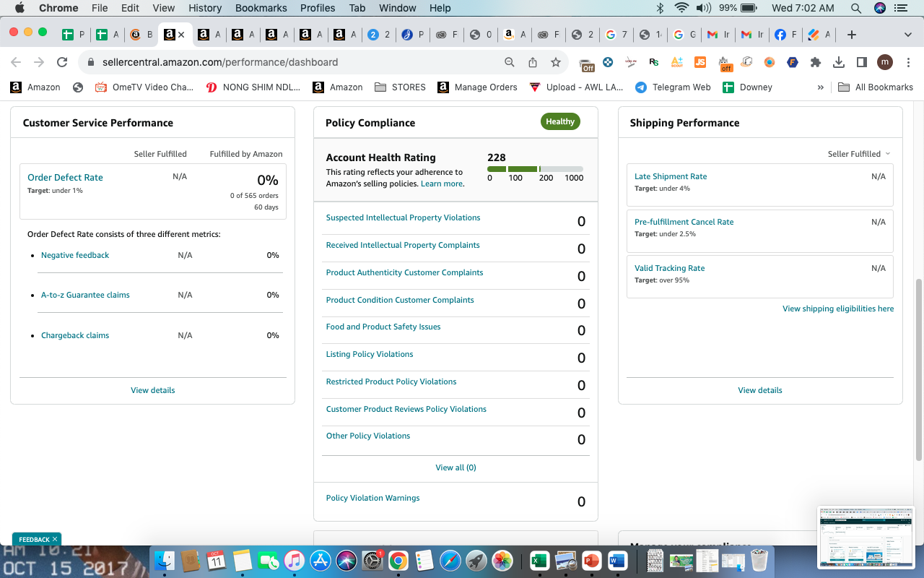Open System Preferences from the Dock
This screenshot has height=578, width=924.
372,561
